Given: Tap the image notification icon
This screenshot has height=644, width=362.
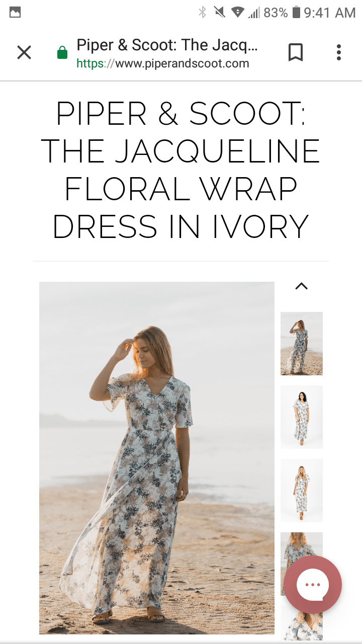Looking at the screenshot, I should 15,12.
